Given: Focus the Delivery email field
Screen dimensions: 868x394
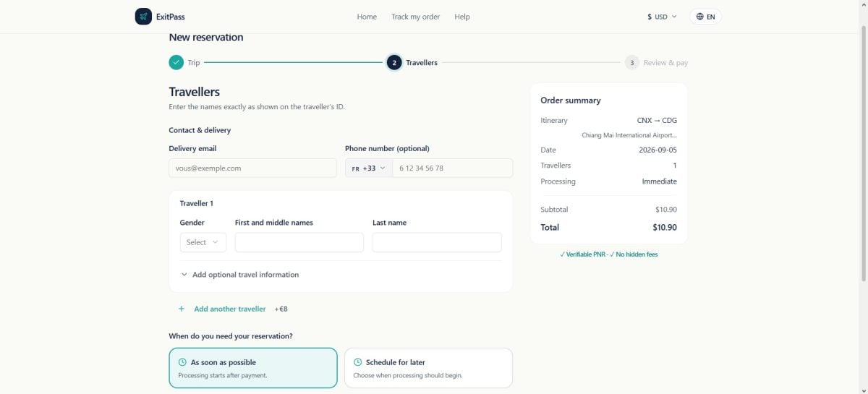Looking at the screenshot, I should [x=252, y=168].
